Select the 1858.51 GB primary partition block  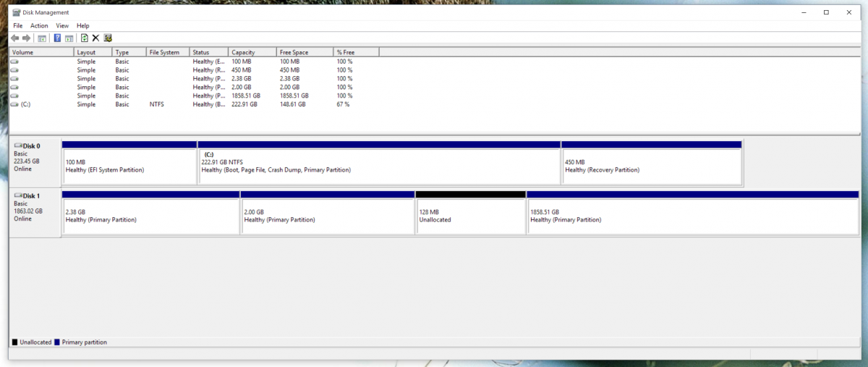692,216
